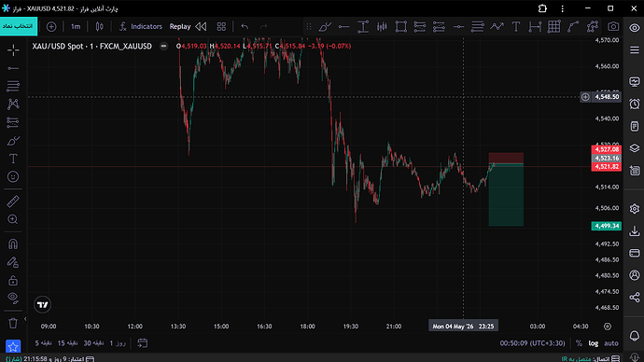Activate the zoom in tool
Image resolution: width=644 pixels, height=362 pixels.
click(x=13, y=219)
